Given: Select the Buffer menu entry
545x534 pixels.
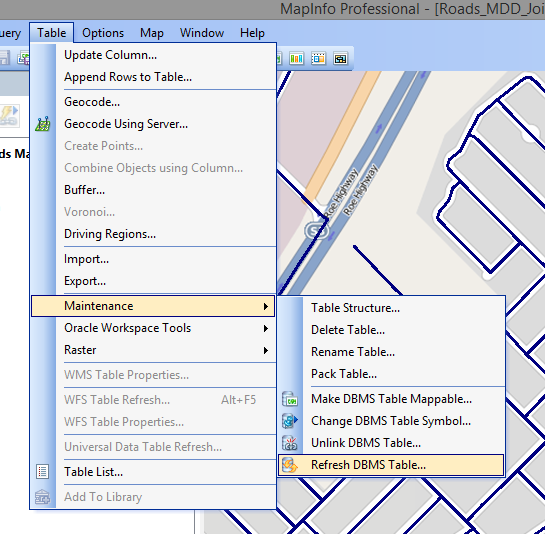Looking at the screenshot, I should [x=84, y=190].
